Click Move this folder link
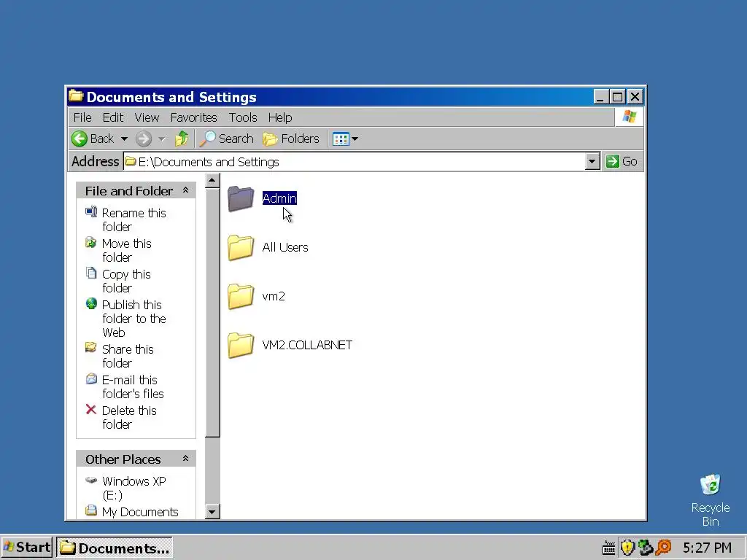Viewport: 747px width, 560px height. 127,250
